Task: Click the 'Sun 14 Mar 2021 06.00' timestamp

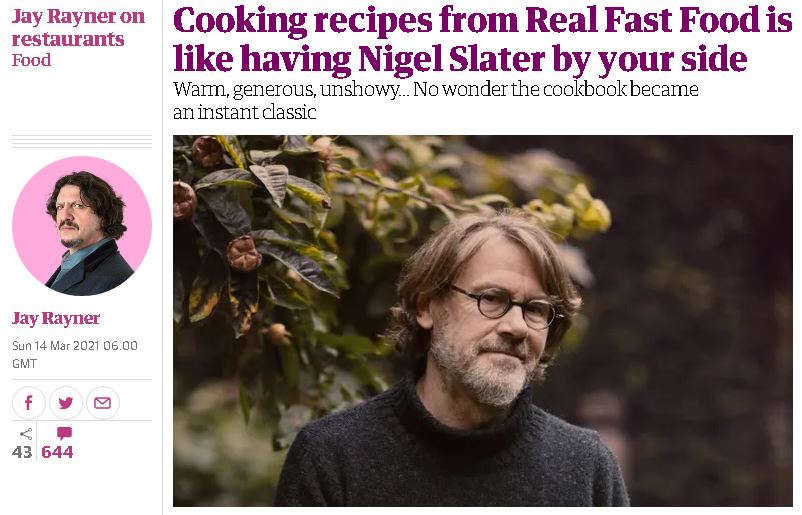Action: (x=75, y=346)
